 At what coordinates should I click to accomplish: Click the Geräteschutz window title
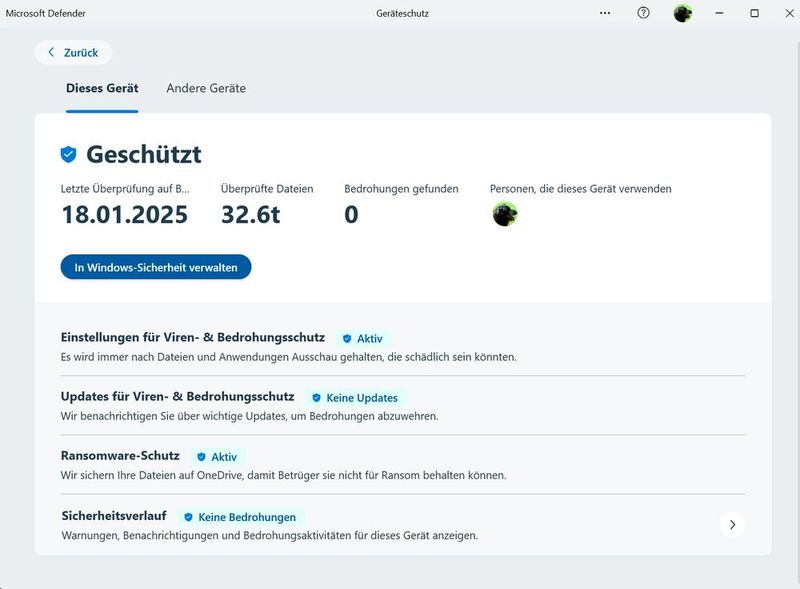(x=403, y=14)
